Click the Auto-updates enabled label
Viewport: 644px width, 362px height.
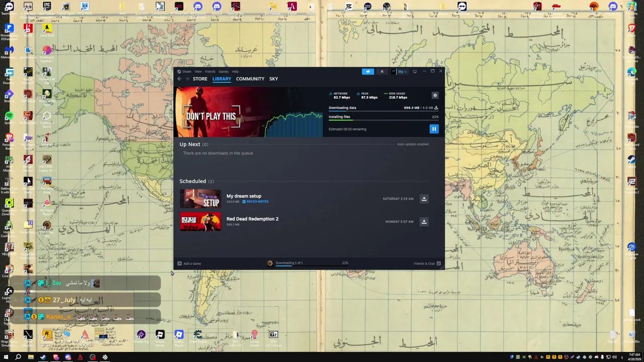(413, 144)
